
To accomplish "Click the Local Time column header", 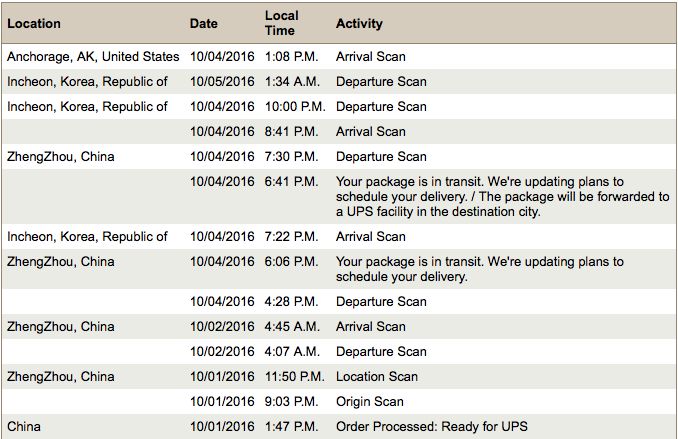I will click(x=281, y=23).
